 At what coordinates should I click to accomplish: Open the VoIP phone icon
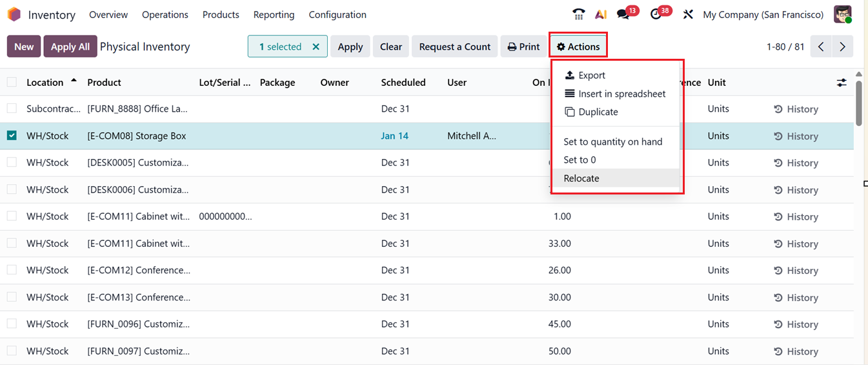click(x=579, y=14)
